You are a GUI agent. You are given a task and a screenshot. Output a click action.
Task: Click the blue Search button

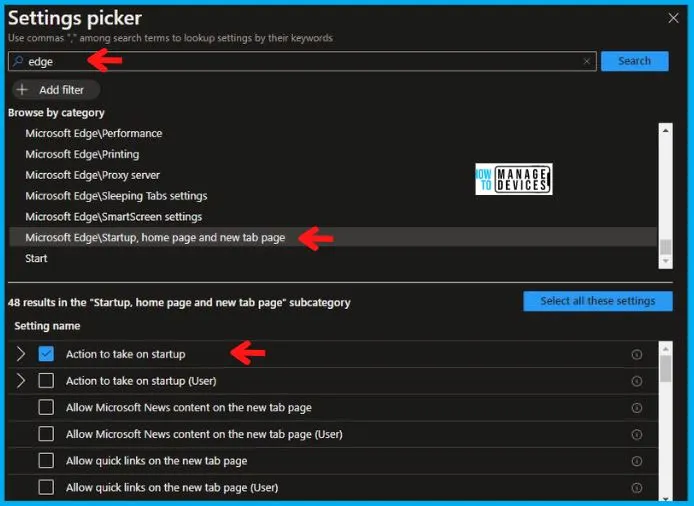point(635,61)
